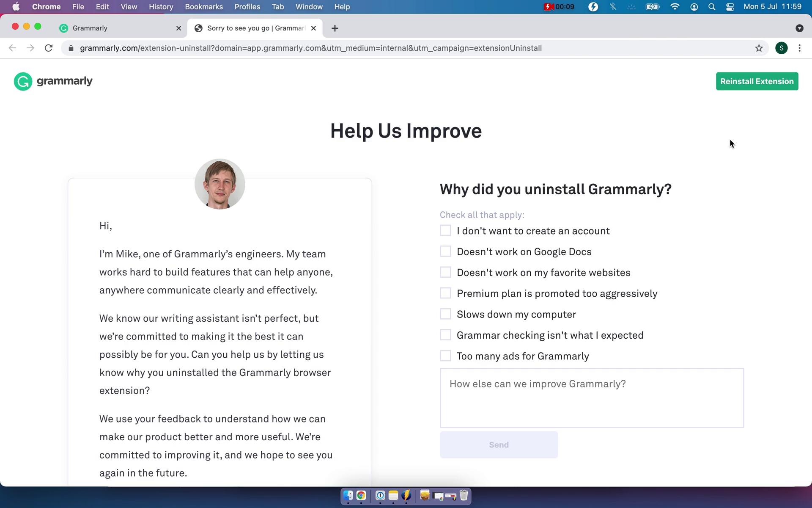Check 'Grammar checking isn't what I expected'
The height and width of the screenshot is (508, 812).
pos(445,335)
